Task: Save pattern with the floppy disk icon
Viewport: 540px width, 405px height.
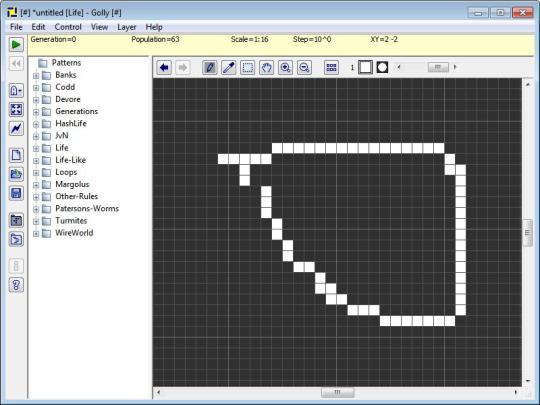Action: tap(16, 193)
